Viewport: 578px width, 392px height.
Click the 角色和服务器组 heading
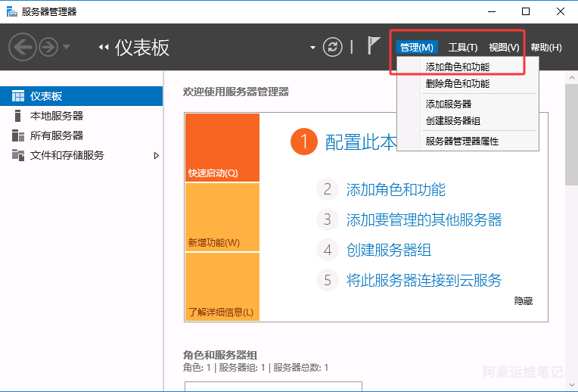tap(220, 355)
